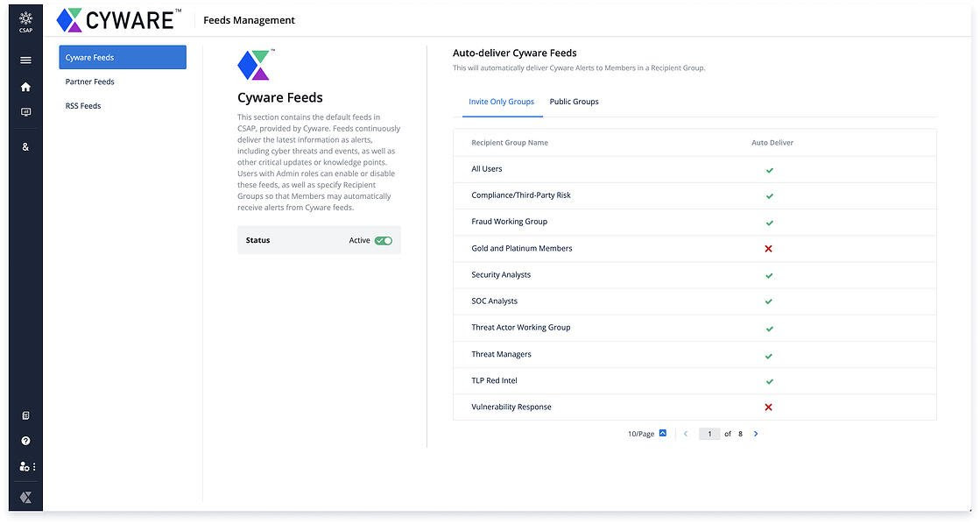Open the monitor alerts icon in sidebar
This screenshot has width=980, height=524.
[x=25, y=112]
